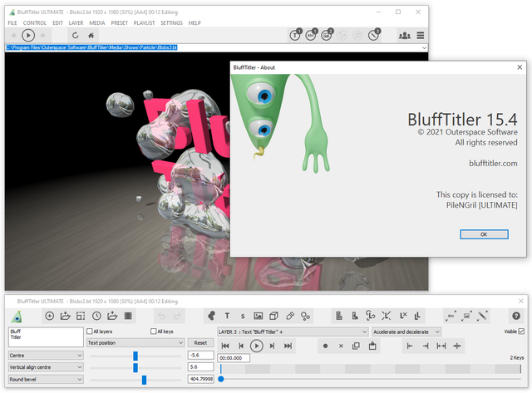The height and width of the screenshot is (393, 532).
Task: Step to the previous key
Action: click(x=241, y=346)
